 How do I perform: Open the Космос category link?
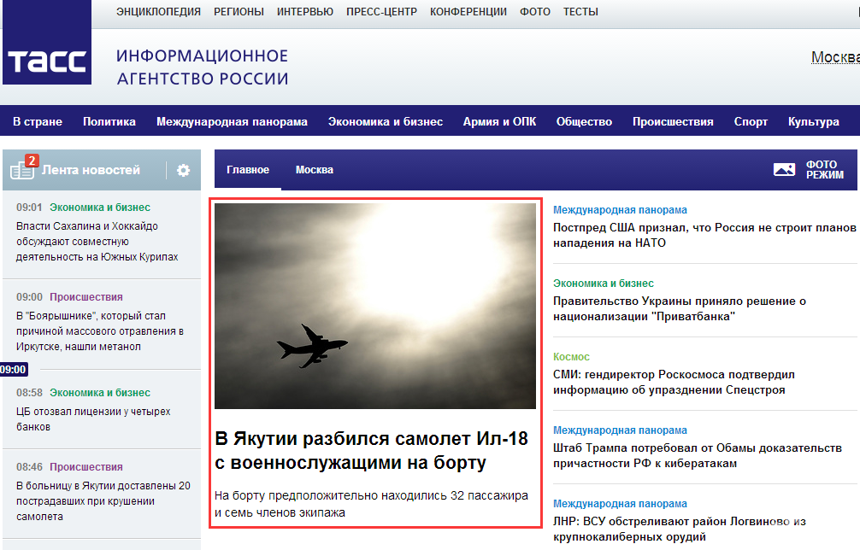coord(571,357)
